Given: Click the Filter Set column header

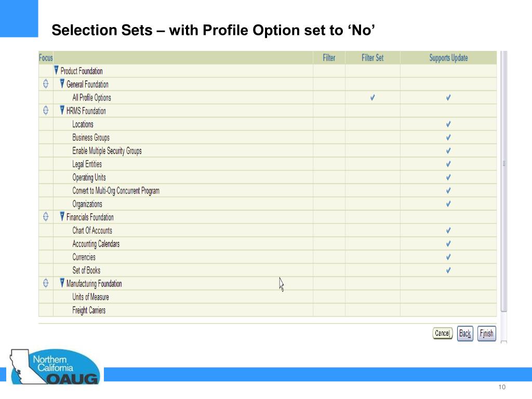Looking at the screenshot, I should point(373,58).
